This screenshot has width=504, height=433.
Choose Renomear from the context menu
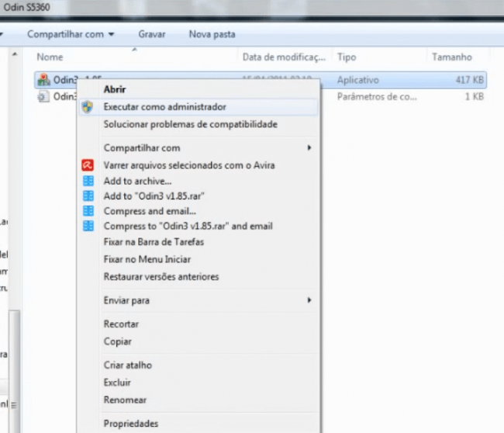(x=124, y=400)
